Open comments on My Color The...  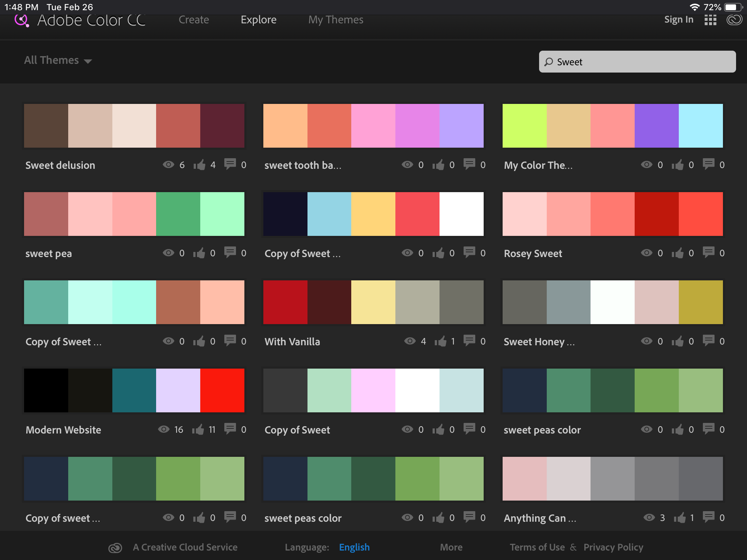click(708, 164)
